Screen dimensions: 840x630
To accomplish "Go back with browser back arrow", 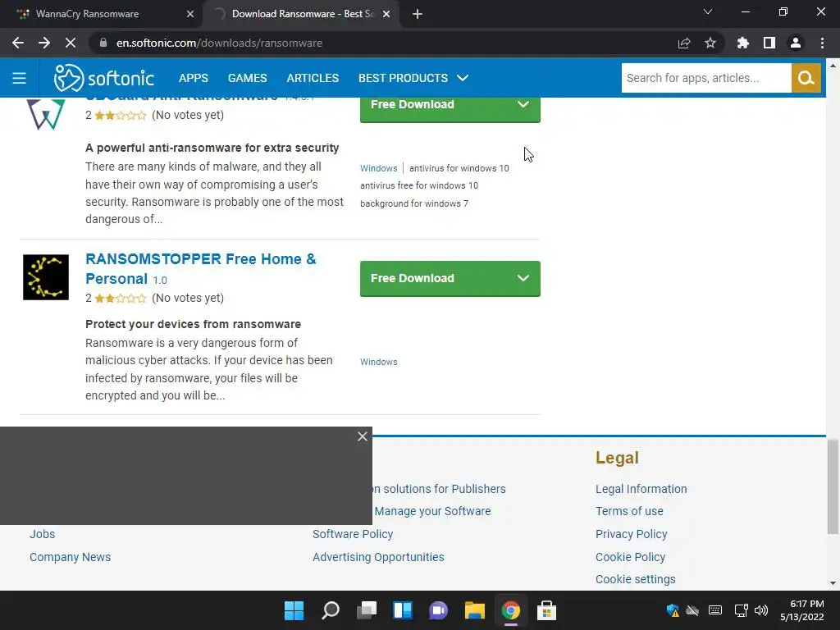I will [x=18, y=43].
